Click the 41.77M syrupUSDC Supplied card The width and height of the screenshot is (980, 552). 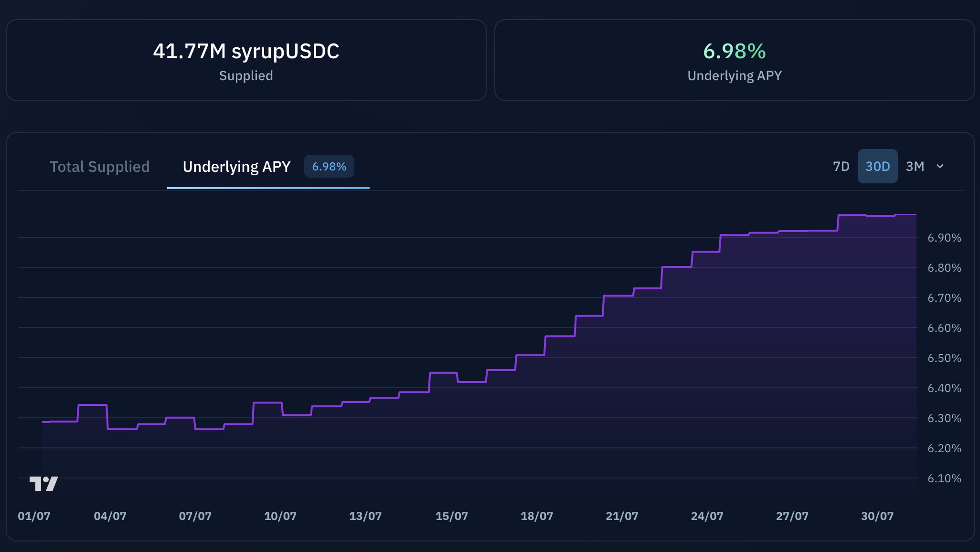[246, 60]
